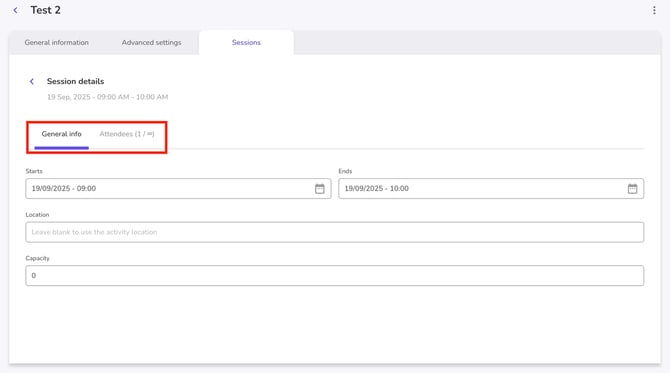Click the Capacity field label
Image resolution: width=670 pixels, height=373 pixels.
coord(38,258)
